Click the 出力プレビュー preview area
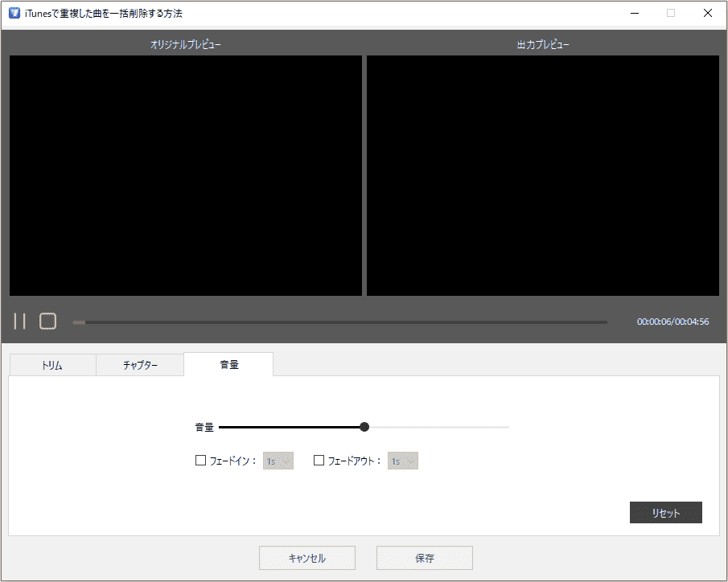This screenshot has width=728, height=582. 542,174
